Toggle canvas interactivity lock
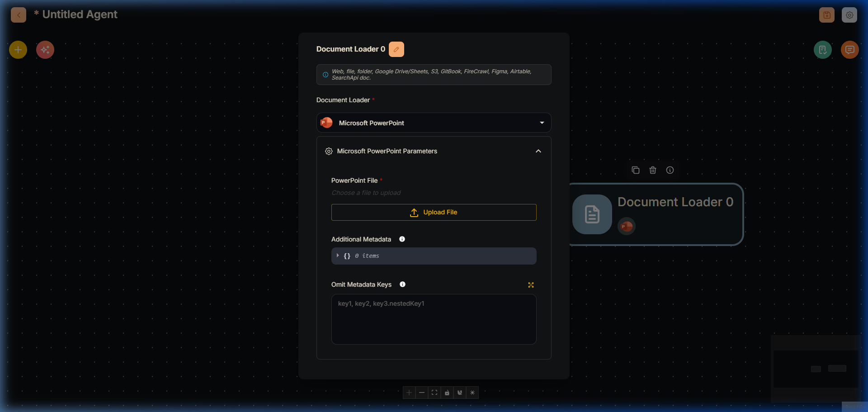The image size is (868, 412). pos(447,393)
